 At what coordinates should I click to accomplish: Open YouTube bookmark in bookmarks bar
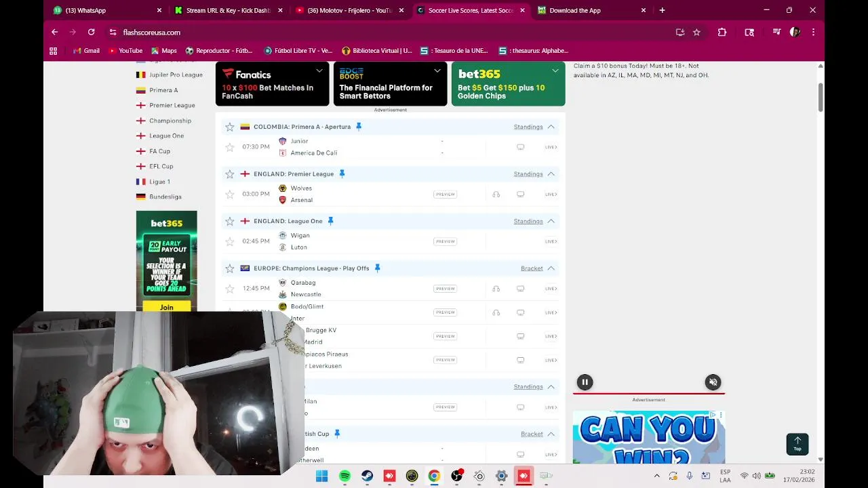pyautogui.click(x=125, y=51)
